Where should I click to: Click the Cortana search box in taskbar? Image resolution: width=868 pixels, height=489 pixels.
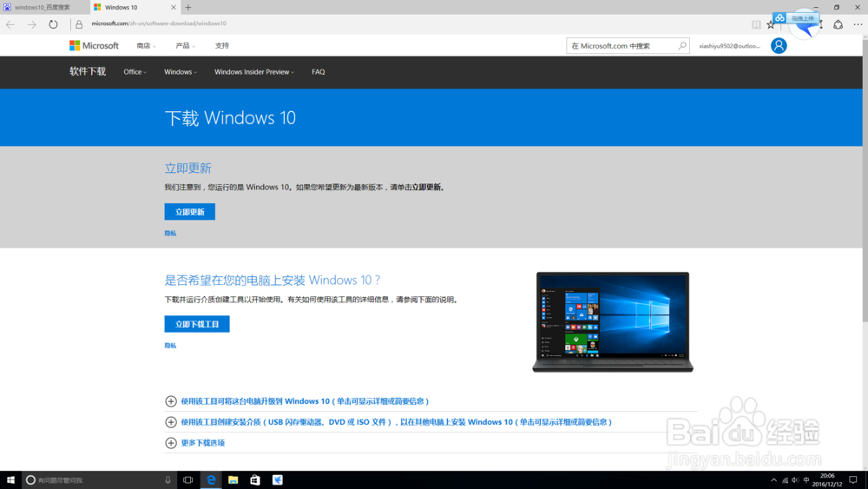point(98,479)
